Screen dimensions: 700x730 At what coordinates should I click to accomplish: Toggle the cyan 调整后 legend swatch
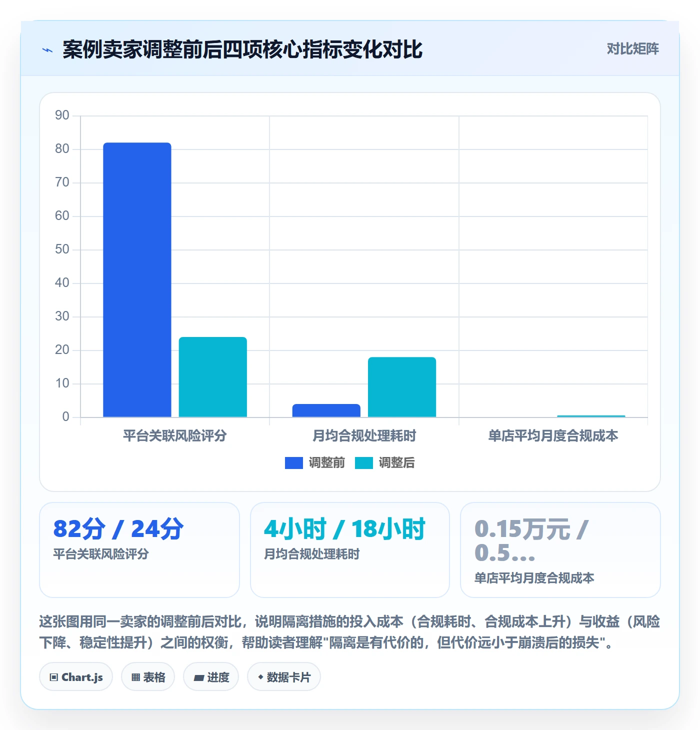364,463
